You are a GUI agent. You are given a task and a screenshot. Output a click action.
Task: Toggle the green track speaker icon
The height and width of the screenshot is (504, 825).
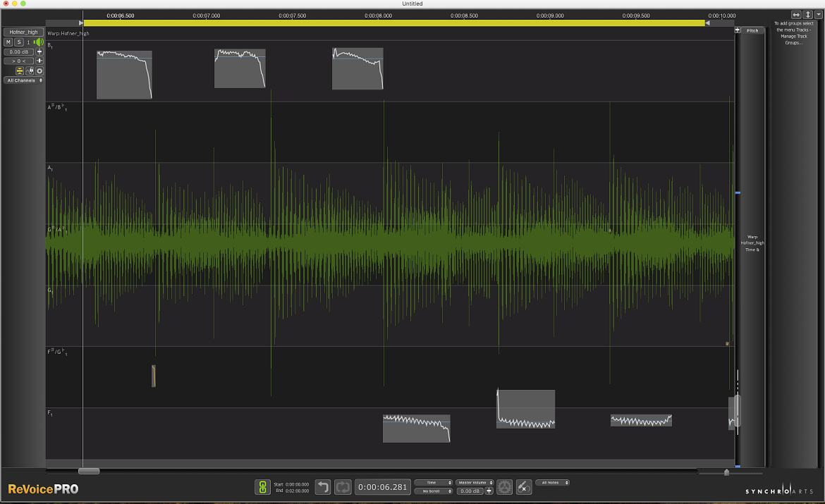(x=38, y=42)
